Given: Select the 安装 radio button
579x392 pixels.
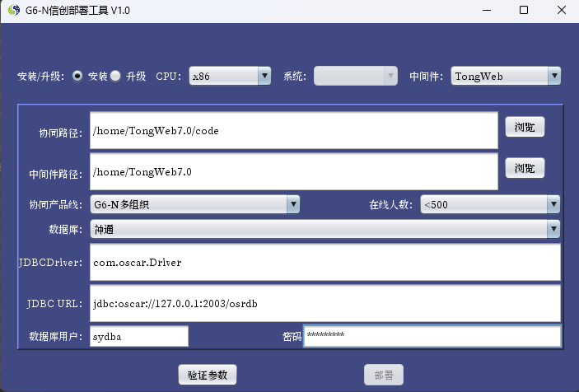Looking at the screenshot, I should point(77,76).
